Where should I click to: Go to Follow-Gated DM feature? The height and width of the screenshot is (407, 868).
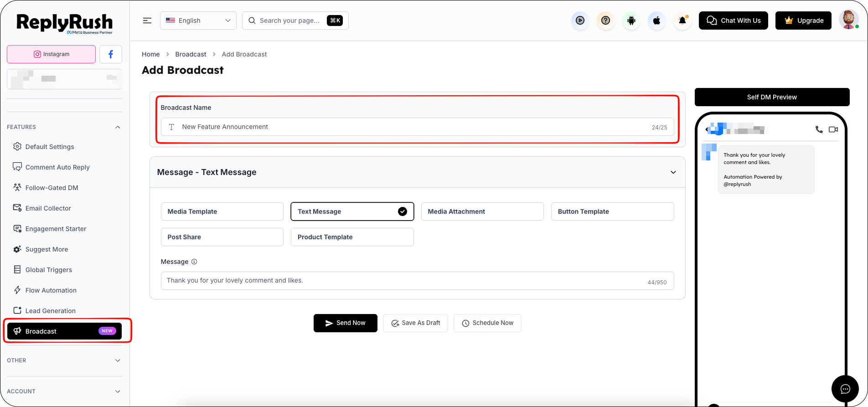coord(52,188)
